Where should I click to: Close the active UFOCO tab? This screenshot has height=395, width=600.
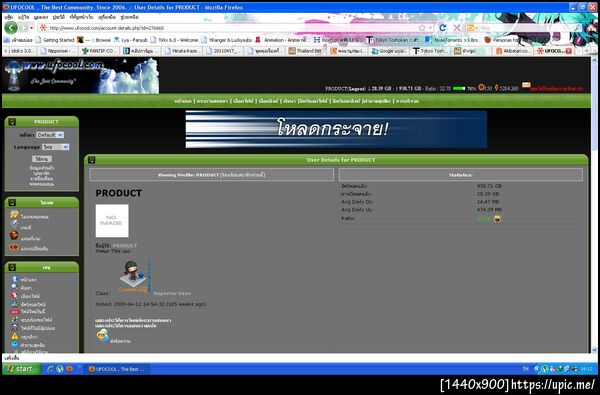[x=569, y=51]
